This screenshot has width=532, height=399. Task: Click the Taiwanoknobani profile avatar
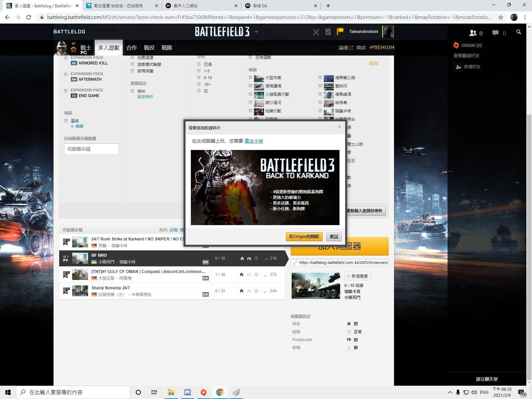click(x=388, y=32)
